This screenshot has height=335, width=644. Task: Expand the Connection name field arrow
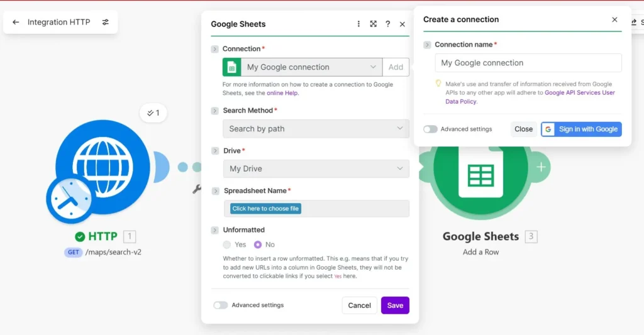[427, 45]
